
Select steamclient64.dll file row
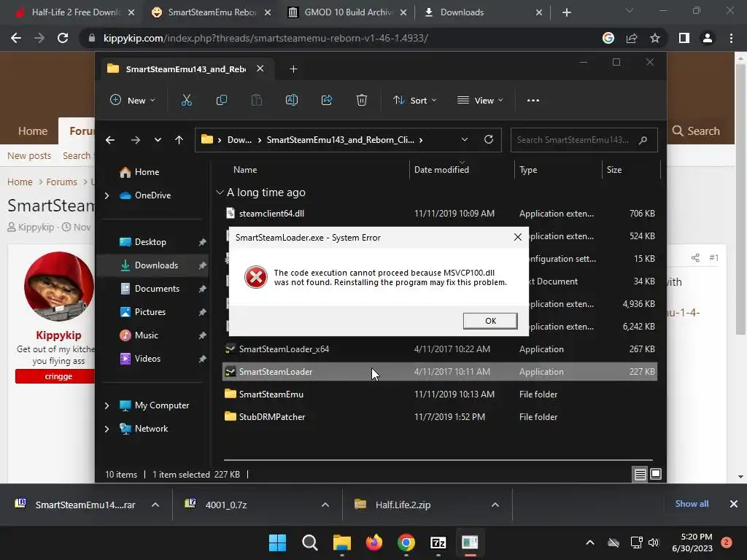[440, 214]
